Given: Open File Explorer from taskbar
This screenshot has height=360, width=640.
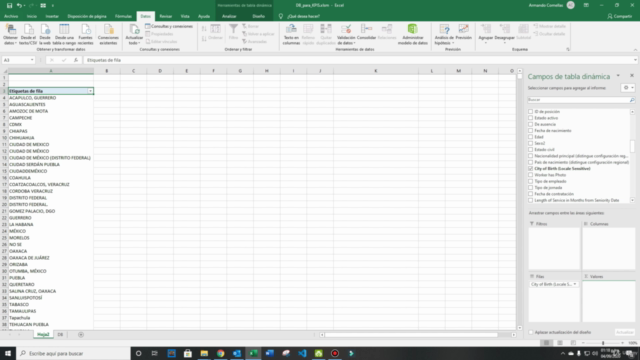Looking at the screenshot, I should pos(204,353).
